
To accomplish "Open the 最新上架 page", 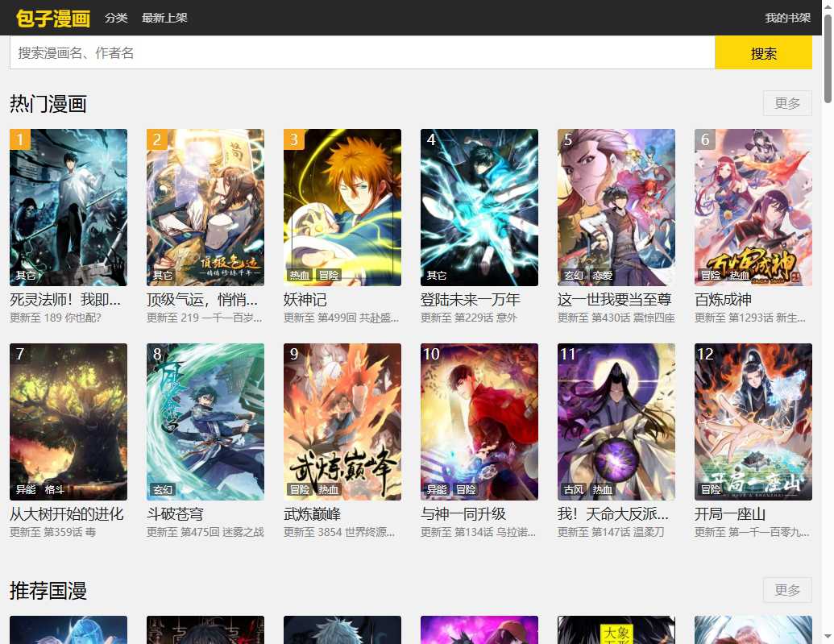I will 164,16.
